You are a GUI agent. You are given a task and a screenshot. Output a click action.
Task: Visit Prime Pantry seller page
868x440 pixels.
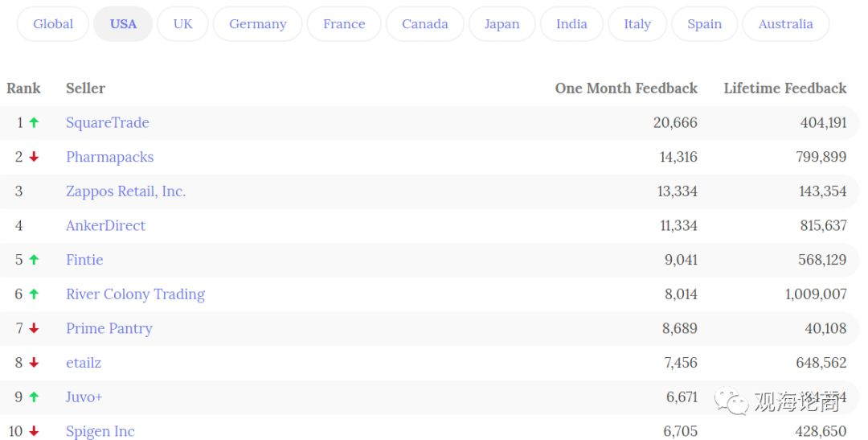[109, 329]
